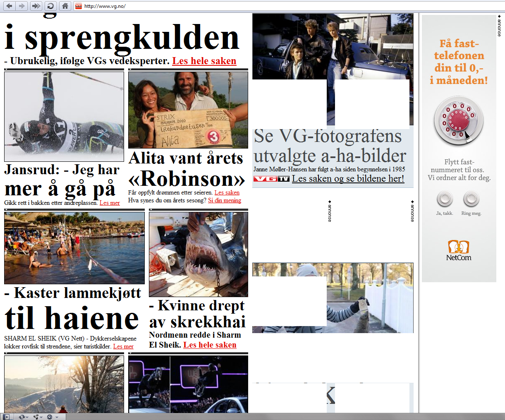Click the shark jaws photo
The image size is (505, 420).
pyautogui.click(x=199, y=254)
